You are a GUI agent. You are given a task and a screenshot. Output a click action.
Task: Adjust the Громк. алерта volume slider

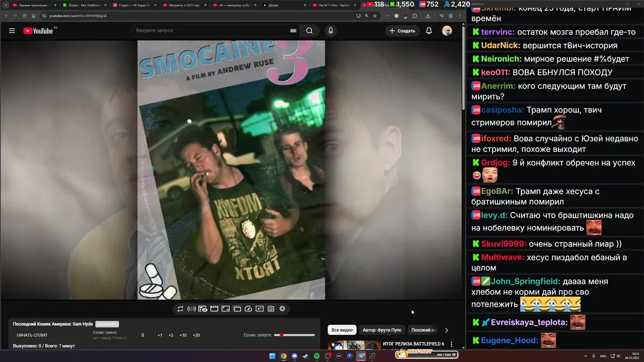tap(294, 335)
